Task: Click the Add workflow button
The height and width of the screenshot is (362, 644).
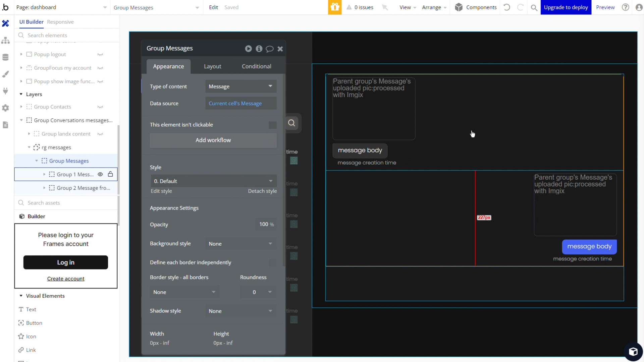Action: [213, 140]
